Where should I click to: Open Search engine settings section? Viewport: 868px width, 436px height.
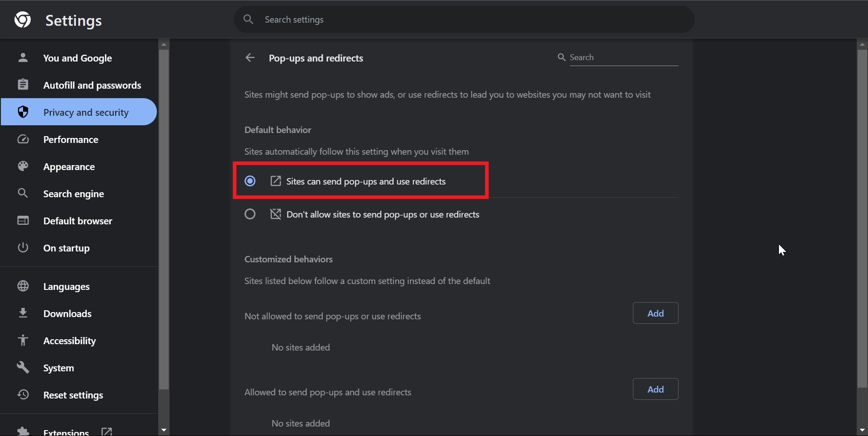pyautogui.click(x=73, y=194)
